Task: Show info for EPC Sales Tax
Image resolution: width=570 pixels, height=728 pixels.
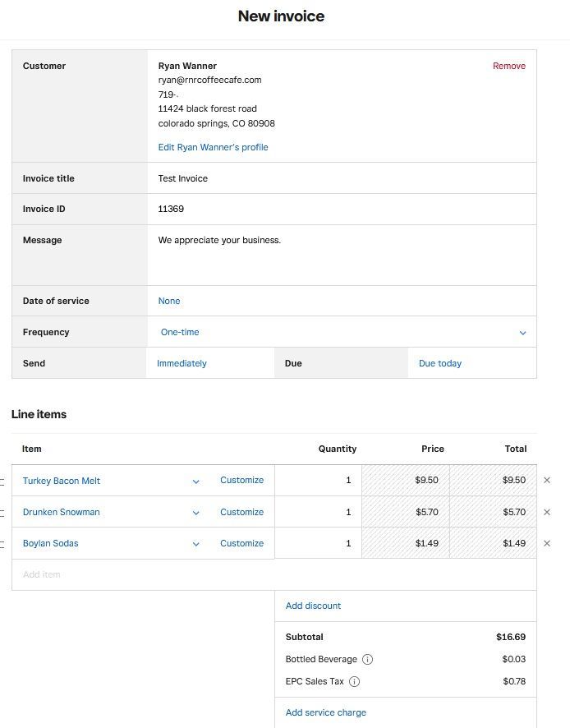Action: coord(354,681)
